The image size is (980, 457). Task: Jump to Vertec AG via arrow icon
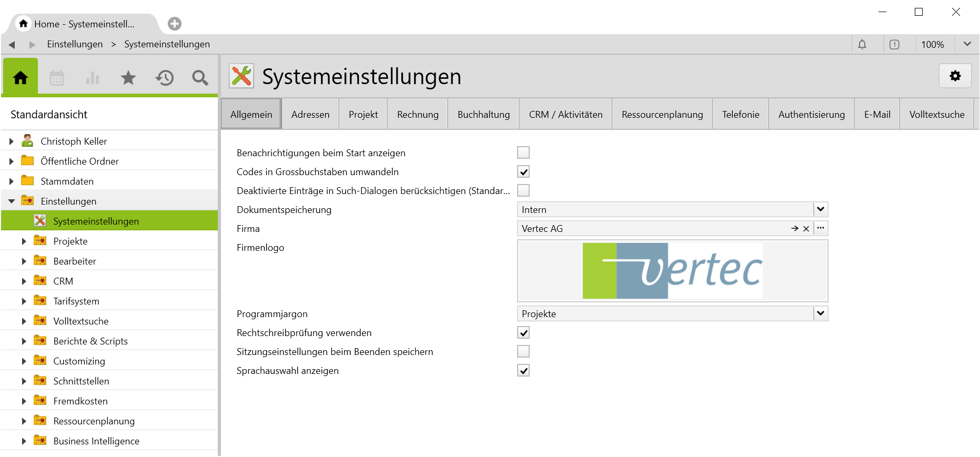794,229
